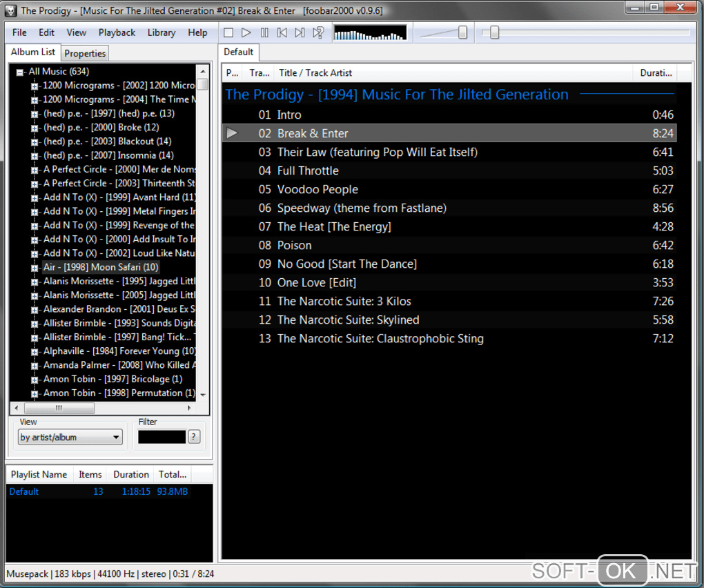704x588 pixels.
Task: Select track 08 Poison
Action: coord(449,245)
